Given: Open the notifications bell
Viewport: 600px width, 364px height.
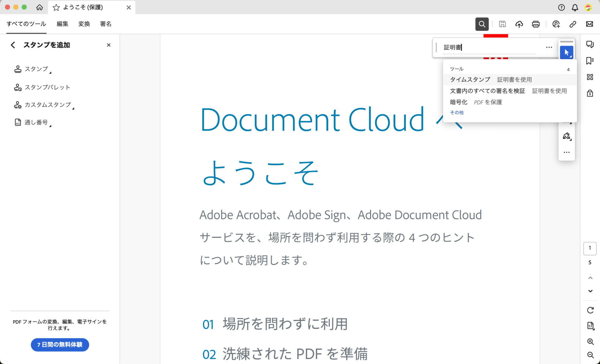Looking at the screenshot, I should point(575,7).
